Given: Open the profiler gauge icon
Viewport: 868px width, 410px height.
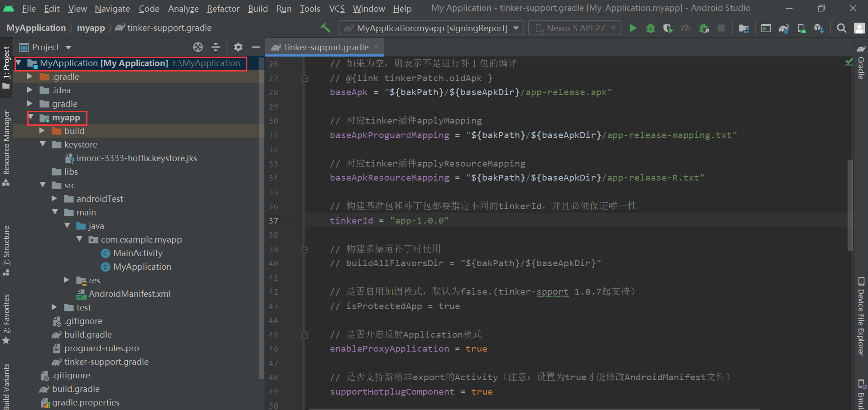Looking at the screenshot, I should tap(686, 28).
